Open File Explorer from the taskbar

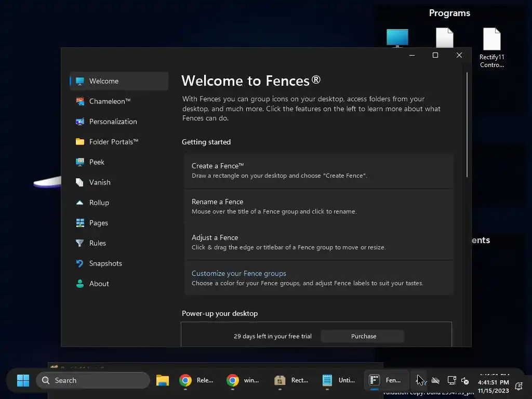[163, 380]
